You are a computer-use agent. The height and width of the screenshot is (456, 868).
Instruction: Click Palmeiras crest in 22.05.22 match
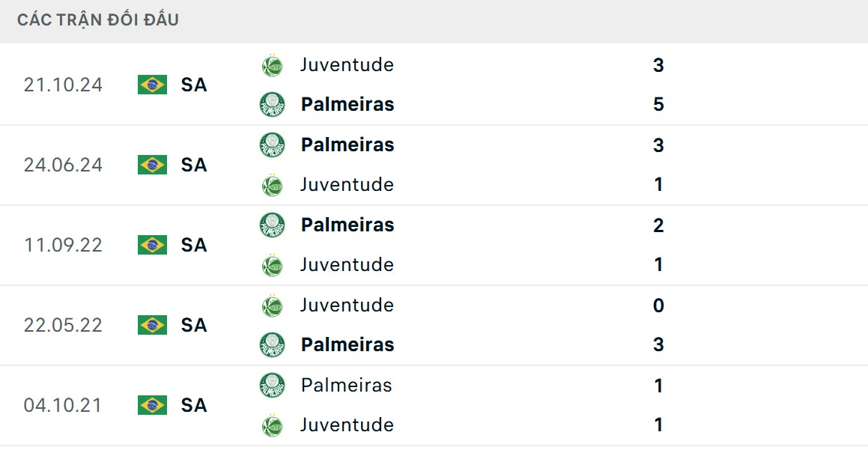272,344
